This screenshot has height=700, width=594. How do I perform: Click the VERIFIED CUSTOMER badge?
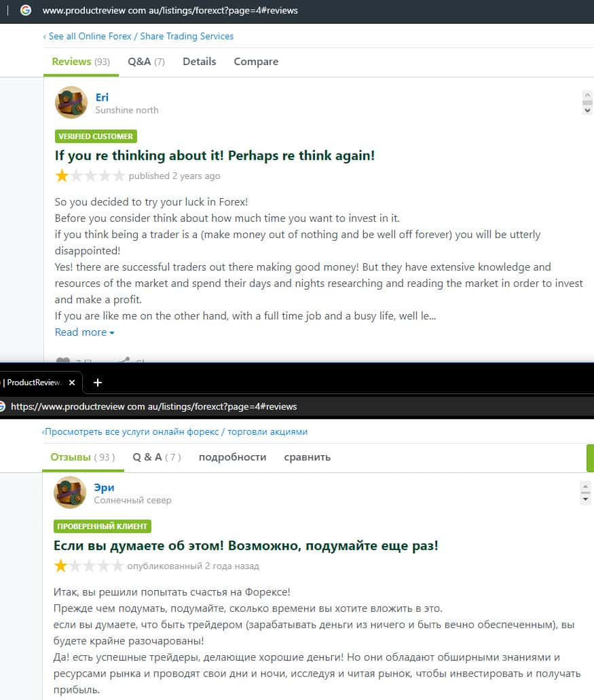(x=96, y=136)
